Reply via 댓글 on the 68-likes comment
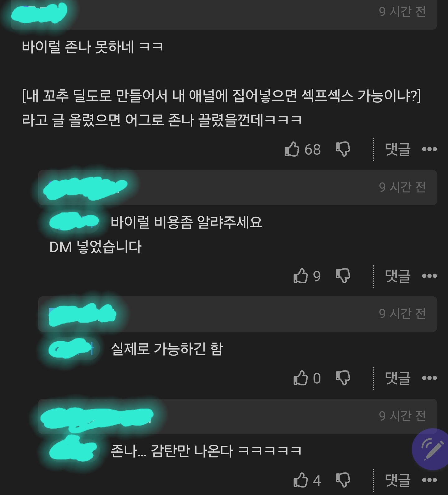The image size is (448, 495). point(398,149)
